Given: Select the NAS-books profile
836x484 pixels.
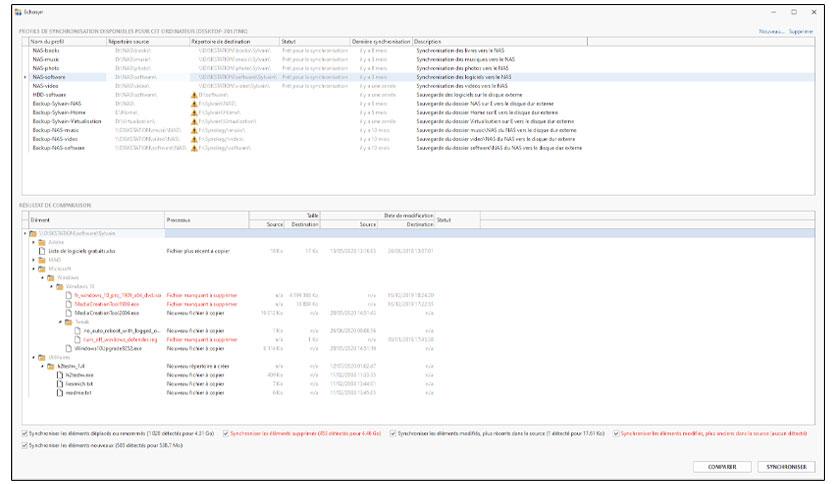Looking at the screenshot, I should [x=46, y=51].
